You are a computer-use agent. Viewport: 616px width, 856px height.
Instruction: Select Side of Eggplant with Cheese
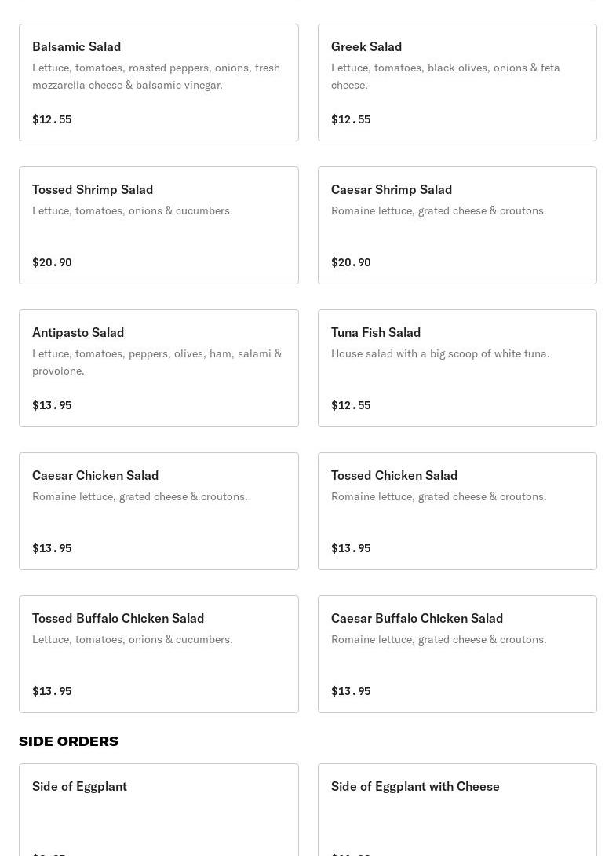tap(457, 810)
